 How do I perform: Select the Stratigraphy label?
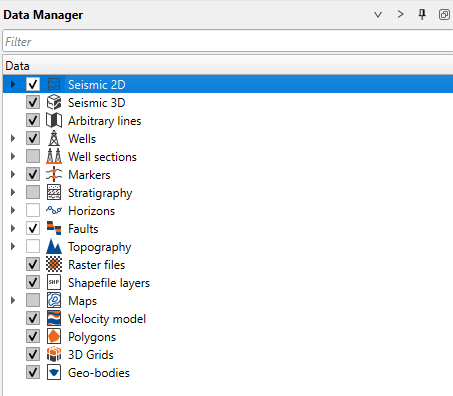pyautogui.click(x=100, y=193)
